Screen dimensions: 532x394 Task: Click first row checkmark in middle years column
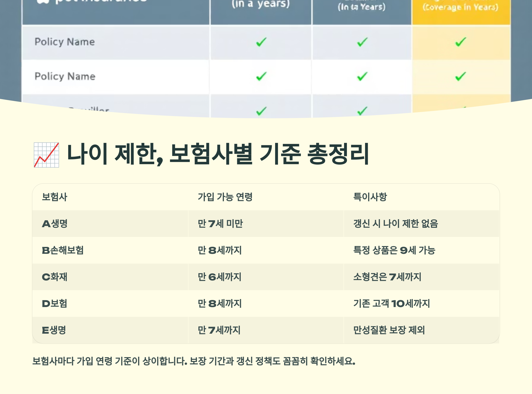click(362, 42)
